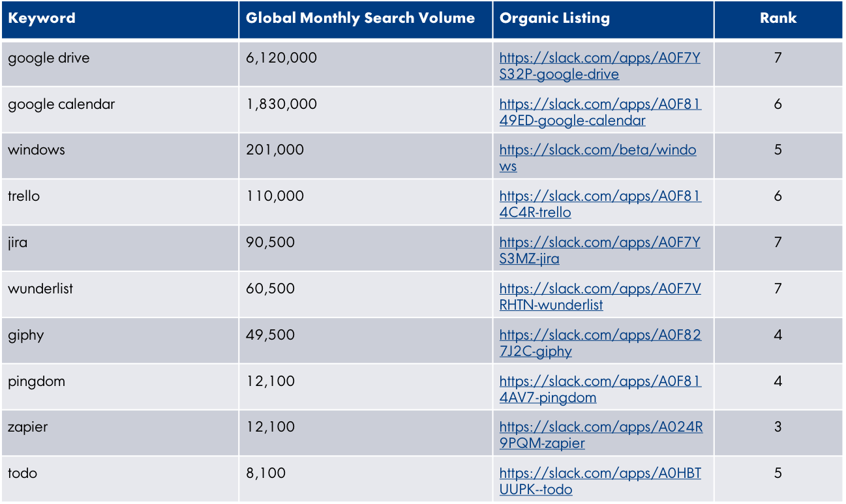Click the search volume value 8,100
This screenshot has width=846, height=504.
coord(265,473)
